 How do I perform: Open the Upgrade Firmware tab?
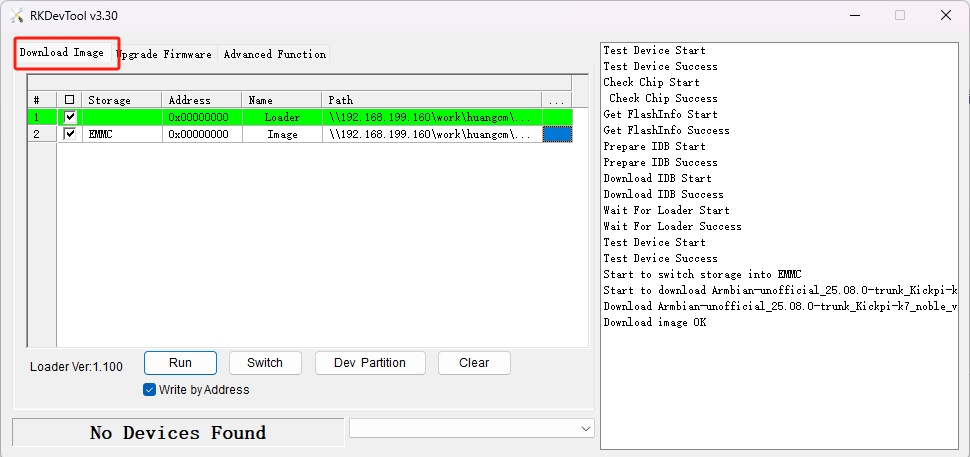tap(164, 54)
